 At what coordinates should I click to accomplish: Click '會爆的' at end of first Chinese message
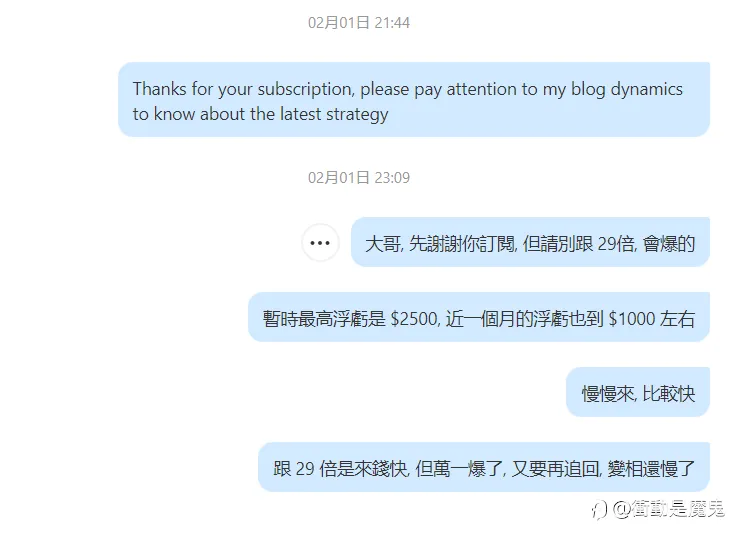pos(669,244)
